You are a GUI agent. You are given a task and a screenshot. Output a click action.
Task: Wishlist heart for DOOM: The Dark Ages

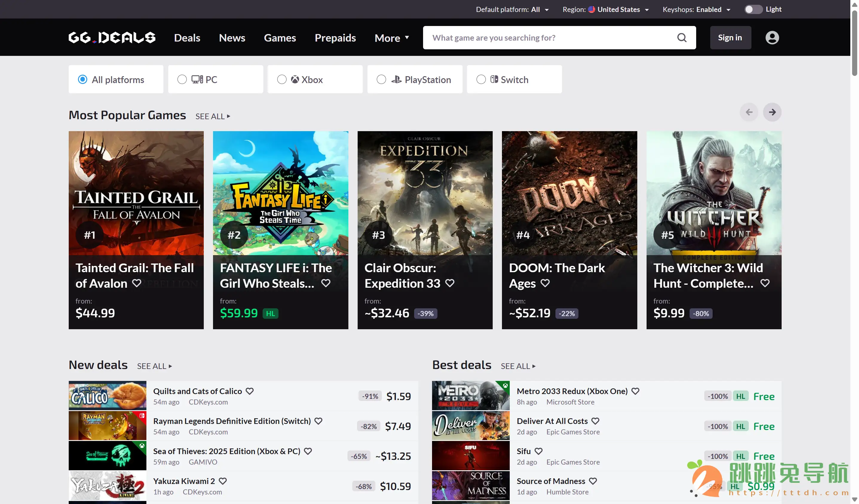pyautogui.click(x=545, y=283)
